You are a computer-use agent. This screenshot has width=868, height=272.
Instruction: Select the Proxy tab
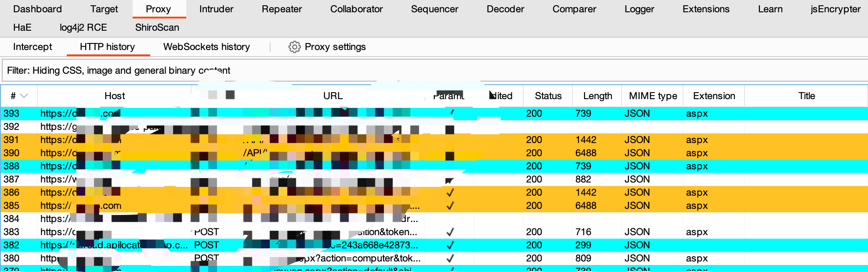tap(158, 9)
